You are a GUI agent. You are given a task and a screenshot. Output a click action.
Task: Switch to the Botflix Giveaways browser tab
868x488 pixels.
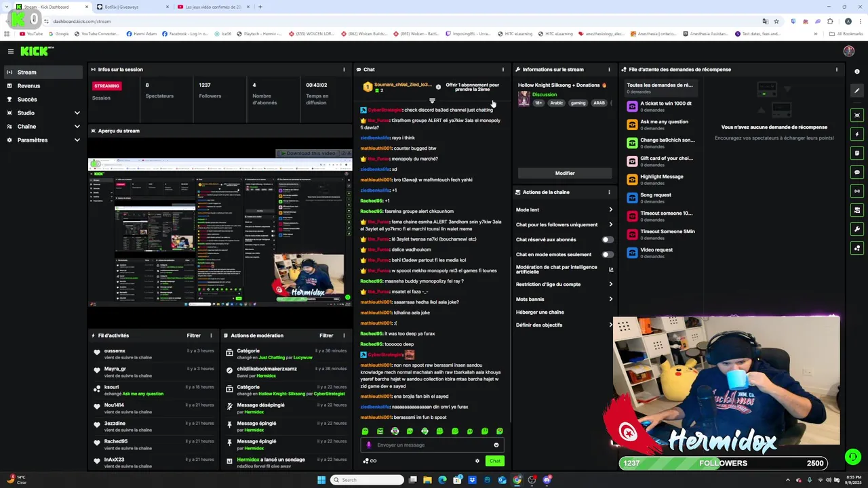pyautogui.click(x=131, y=7)
